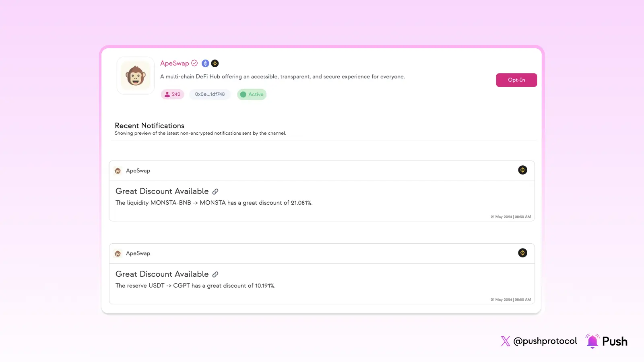Click the green Active status badge
The width and height of the screenshot is (644, 362).
click(252, 95)
